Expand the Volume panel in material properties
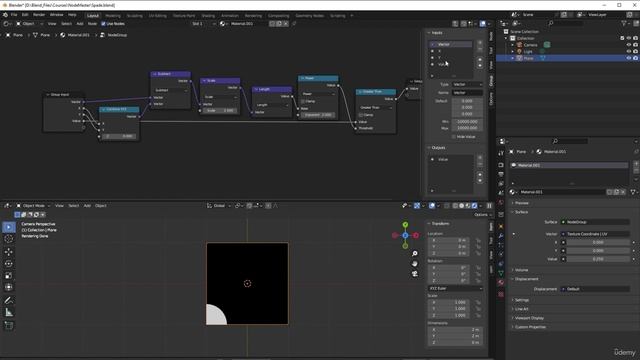 point(521,270)
